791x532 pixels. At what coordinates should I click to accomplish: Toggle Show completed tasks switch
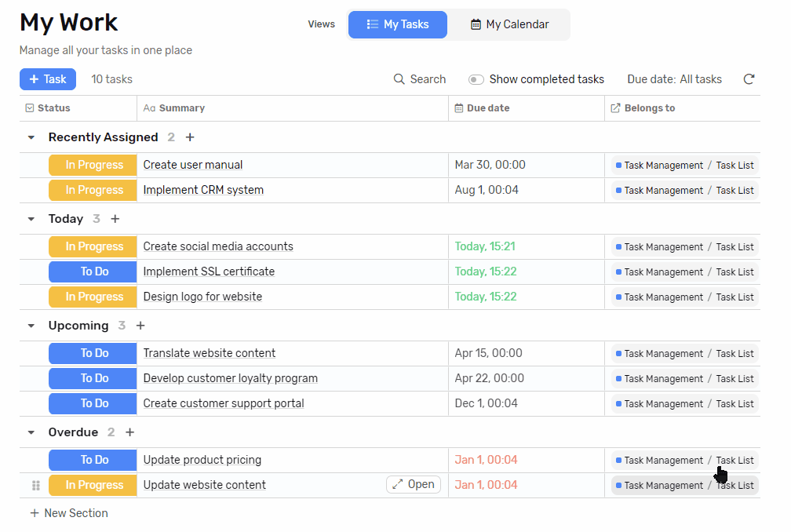point(476,79)
